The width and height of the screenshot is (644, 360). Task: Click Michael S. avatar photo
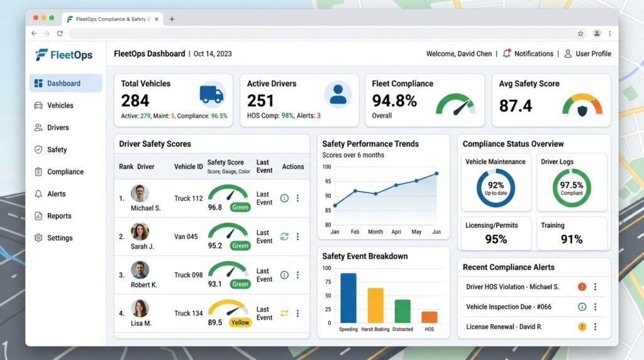pos(140,194)
